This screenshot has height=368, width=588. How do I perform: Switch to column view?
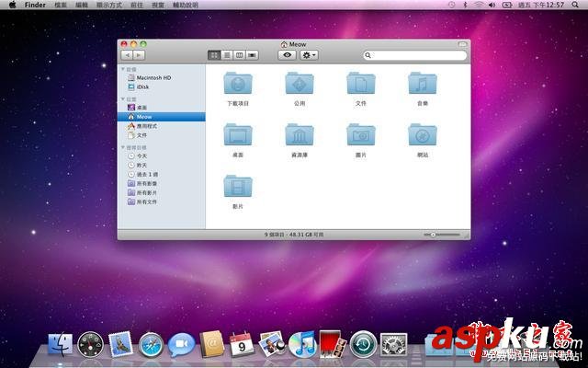click(239, 55)
